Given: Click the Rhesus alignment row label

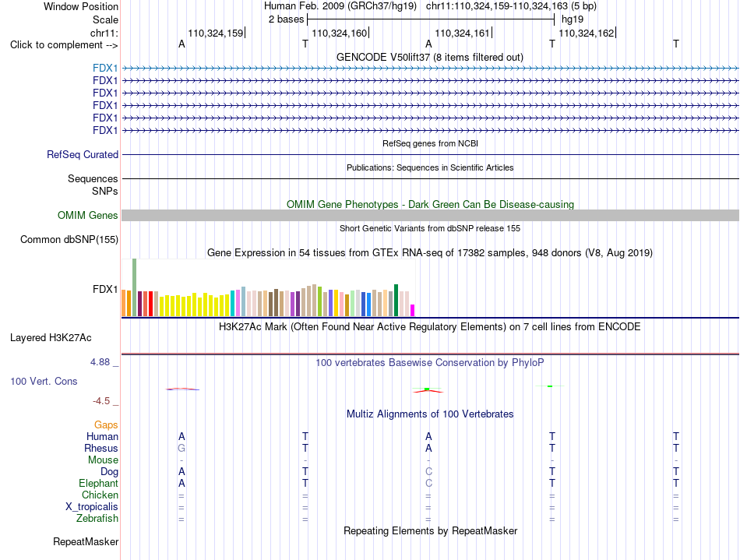Looking at the screenshot, I should click(x=101, y=448).
